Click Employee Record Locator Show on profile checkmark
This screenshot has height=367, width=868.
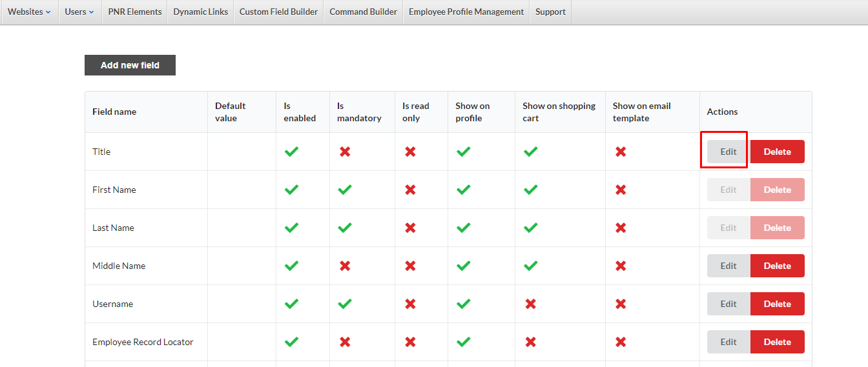click(x=463, y=342)
